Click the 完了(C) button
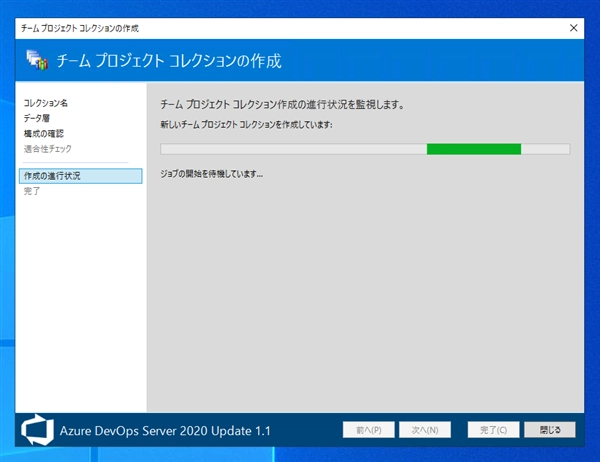This screenshot has width=600, height=462. click(x=493, y=430)
